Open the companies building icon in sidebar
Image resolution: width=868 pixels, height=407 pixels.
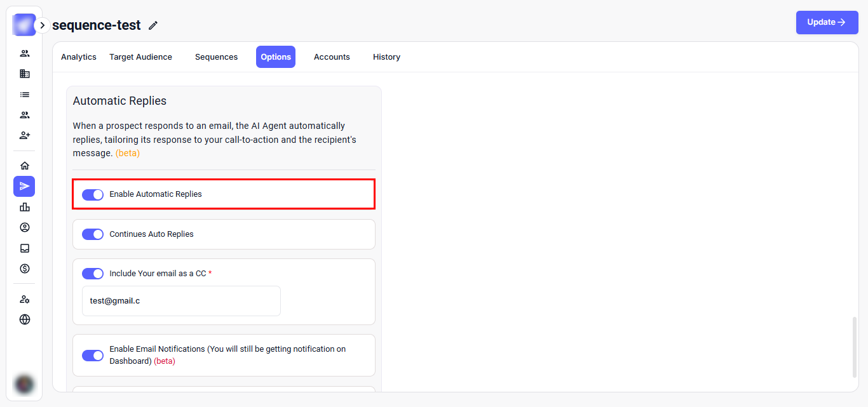(x=25, y=74)
